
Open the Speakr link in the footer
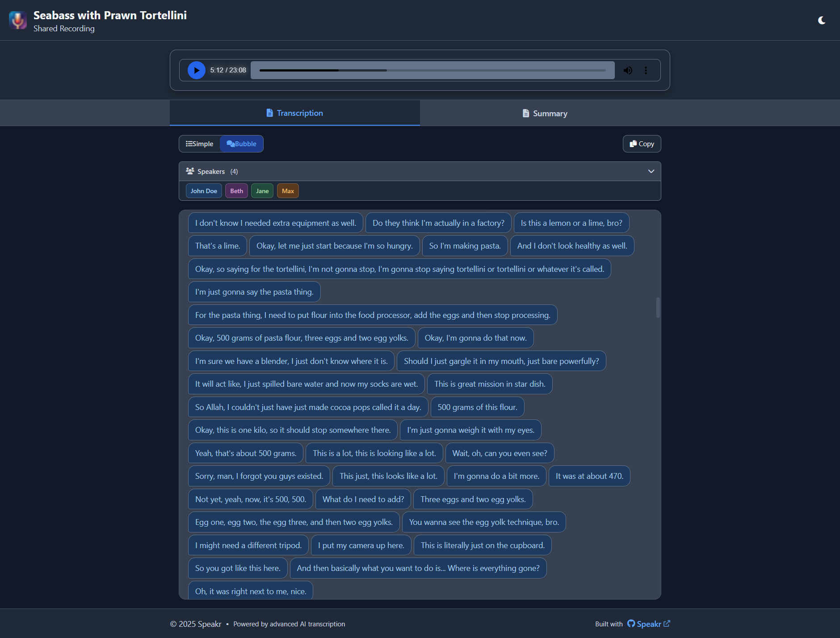coord(648,624)
